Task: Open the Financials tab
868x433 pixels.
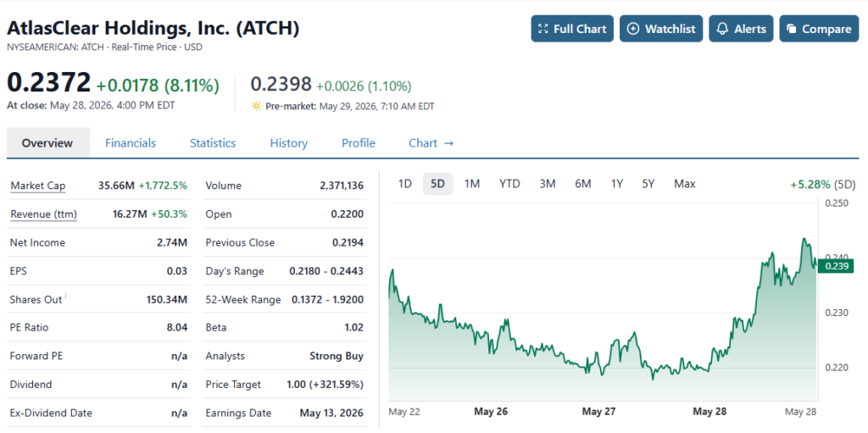Action: [x=131, y=143]
